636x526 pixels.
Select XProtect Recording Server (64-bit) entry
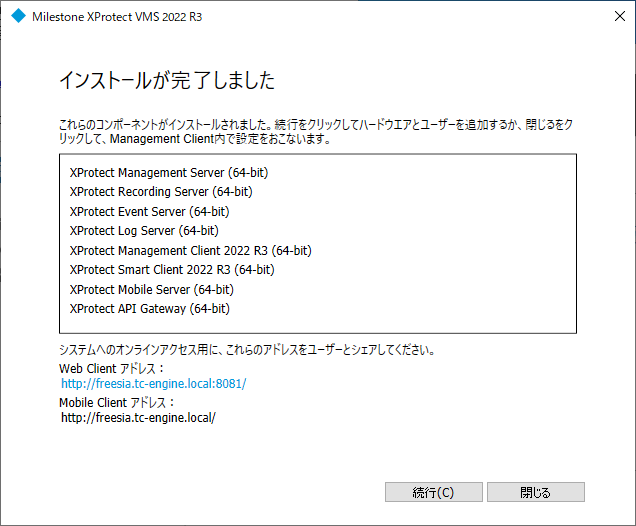pyautogui.click(x=161, y=191)
